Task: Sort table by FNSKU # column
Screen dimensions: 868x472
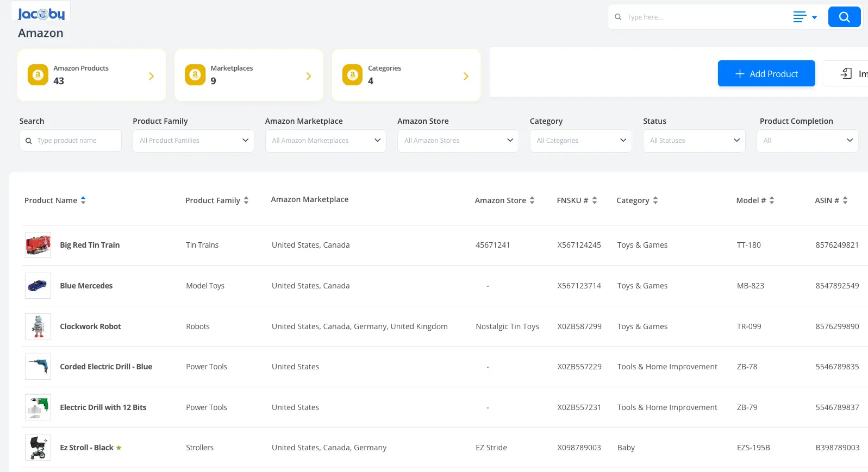Action: [595, 200]
